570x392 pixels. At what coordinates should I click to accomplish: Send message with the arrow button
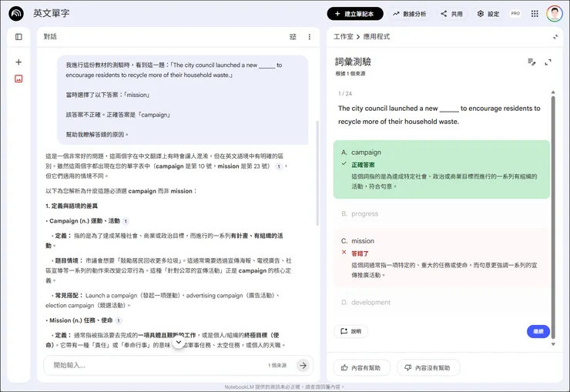(303, 365)
